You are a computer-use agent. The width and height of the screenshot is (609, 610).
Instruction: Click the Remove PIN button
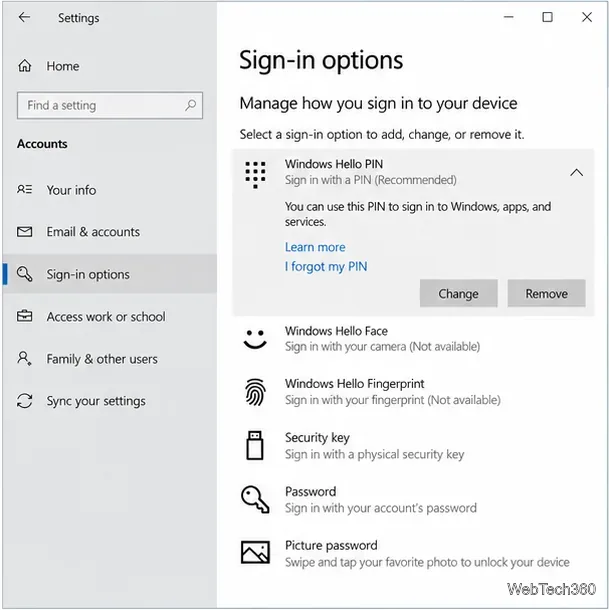click(546, 293)
